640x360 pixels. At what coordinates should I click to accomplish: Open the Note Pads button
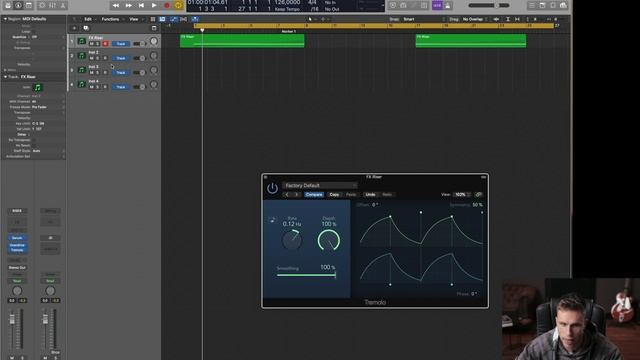542,5
